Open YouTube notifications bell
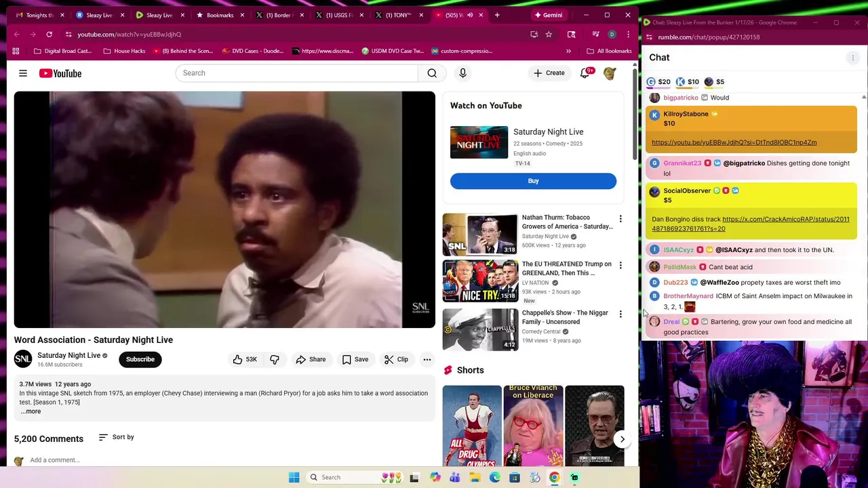 pos(585,73)
